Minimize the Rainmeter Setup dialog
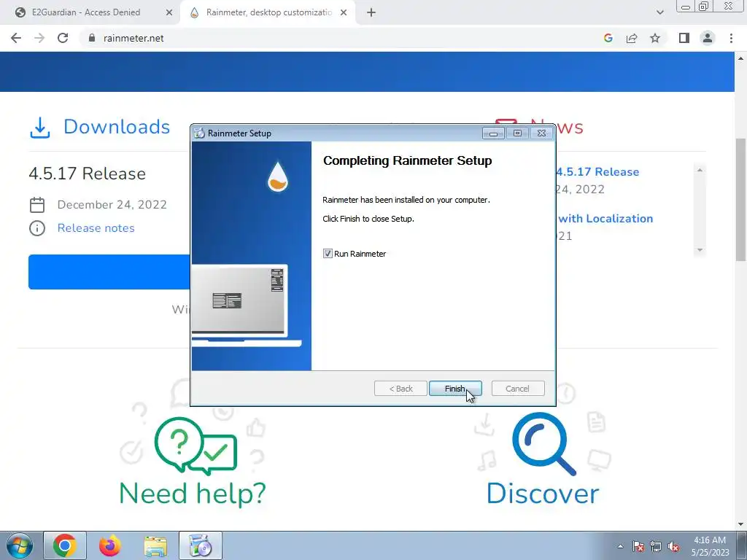This screenshot has width=747, height=560. pyautogui.click(x=494, y=133)
